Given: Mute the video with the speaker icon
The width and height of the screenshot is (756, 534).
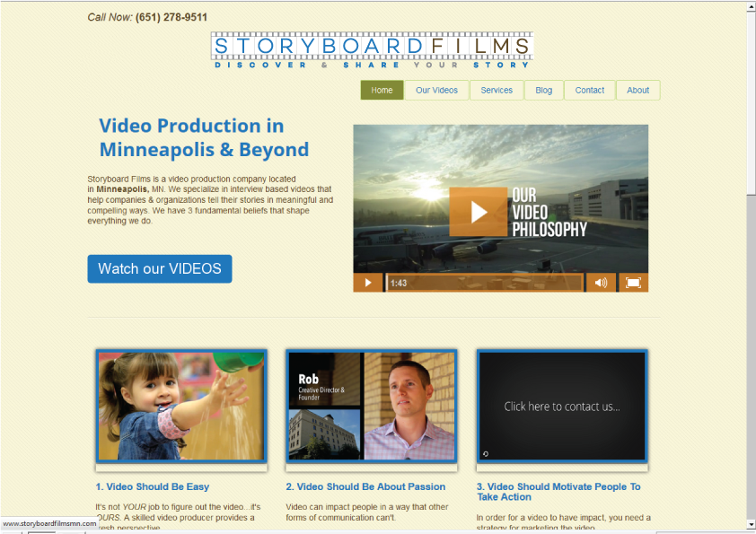Looking at the screenshot, I should tap(601, 283).
